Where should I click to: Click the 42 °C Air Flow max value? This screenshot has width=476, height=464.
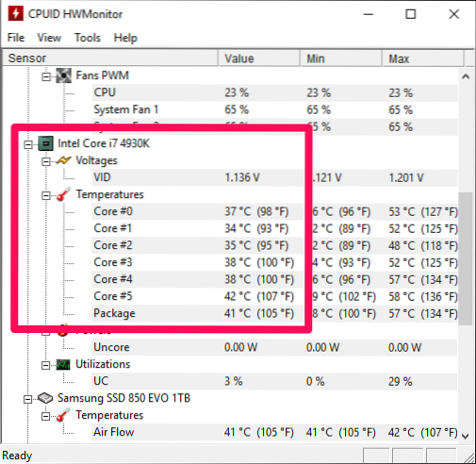pyautogui.click(x=422, y=432)
